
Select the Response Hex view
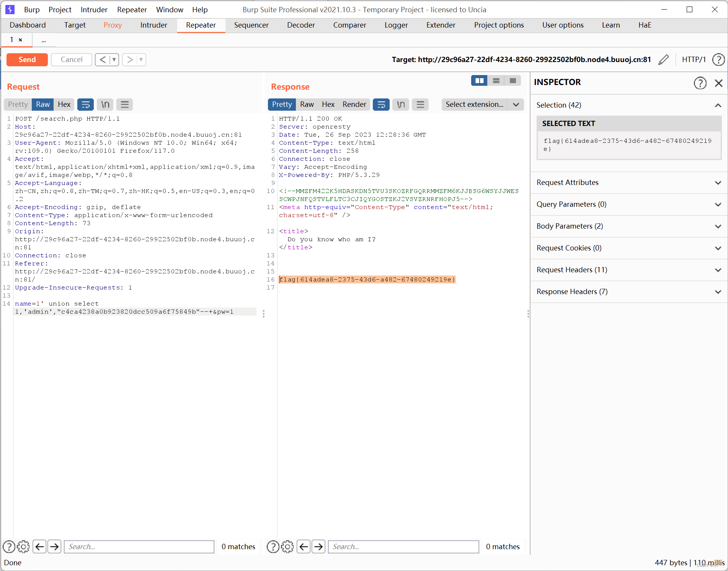point(328,105)
